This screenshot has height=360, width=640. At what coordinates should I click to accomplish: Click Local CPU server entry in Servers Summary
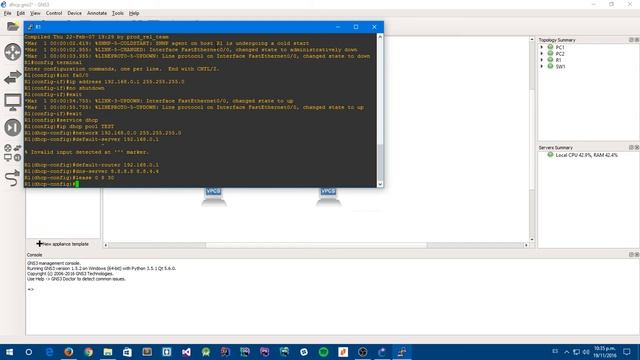point(582,155)
